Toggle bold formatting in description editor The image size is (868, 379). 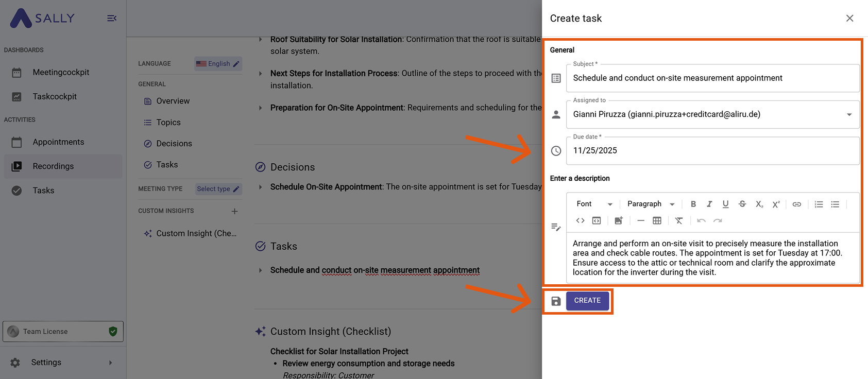pyautogui.click(x=693, y=204)
